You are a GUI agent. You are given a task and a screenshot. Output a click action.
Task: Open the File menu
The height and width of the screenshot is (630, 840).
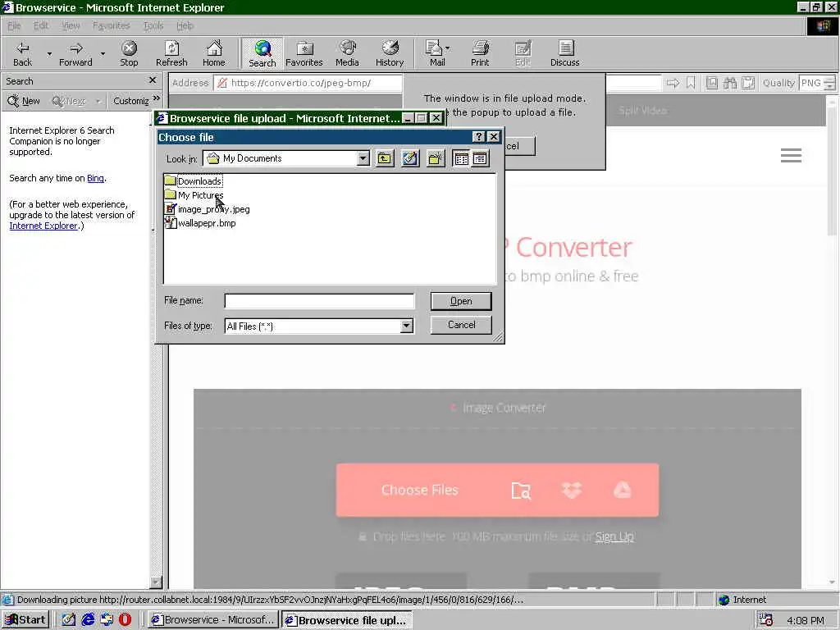tap(14, 25)
